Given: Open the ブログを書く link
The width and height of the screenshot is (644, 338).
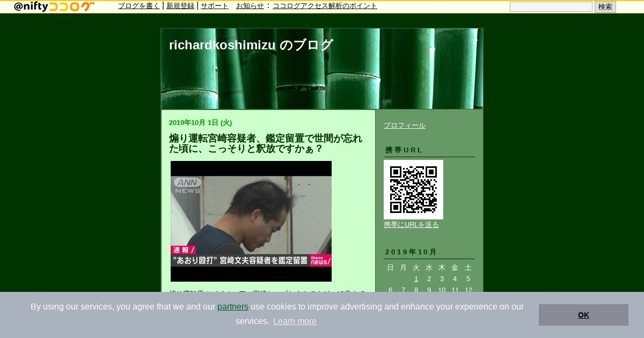Looking at the screenshot, I should [139, 6].
